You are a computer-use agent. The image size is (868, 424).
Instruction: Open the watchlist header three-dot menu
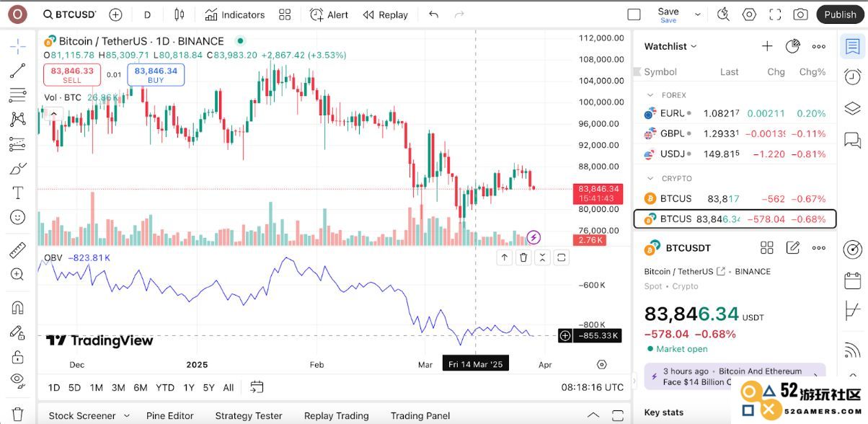pyautogui.click(x=818, y=46)
